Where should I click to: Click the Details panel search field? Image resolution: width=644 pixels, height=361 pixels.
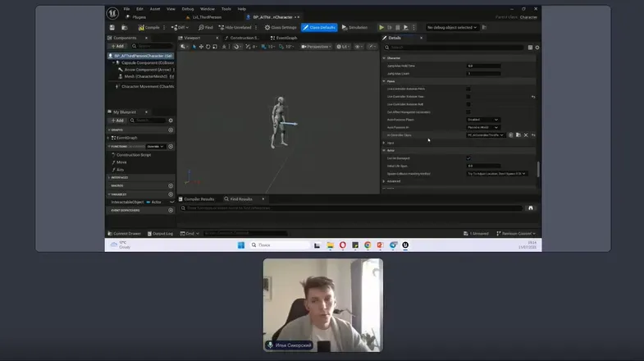coord(455,47)
